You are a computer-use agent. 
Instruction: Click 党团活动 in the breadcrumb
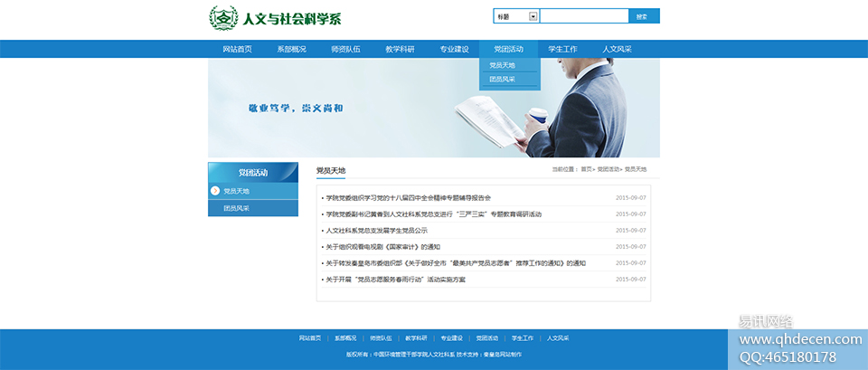[x=609, y=169]
